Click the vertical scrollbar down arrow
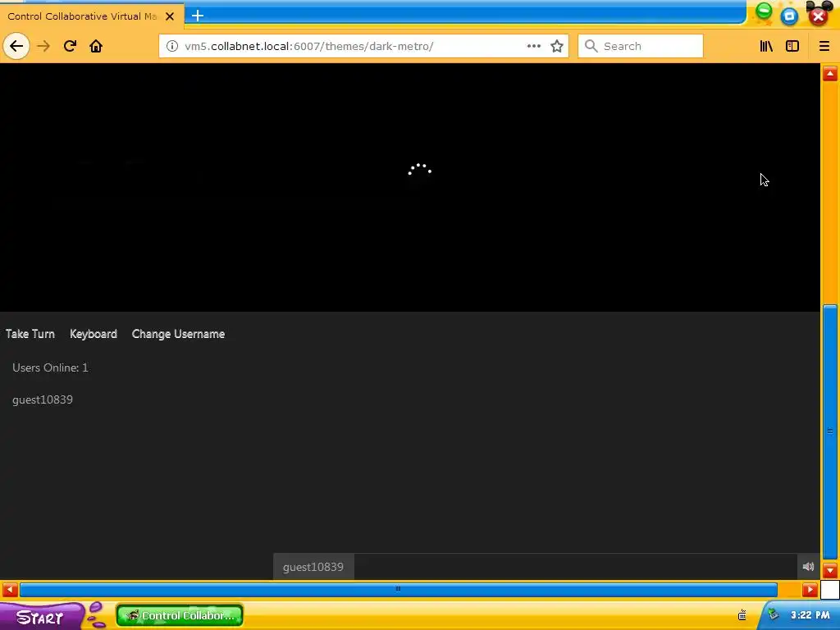 (x=830, y=570)
